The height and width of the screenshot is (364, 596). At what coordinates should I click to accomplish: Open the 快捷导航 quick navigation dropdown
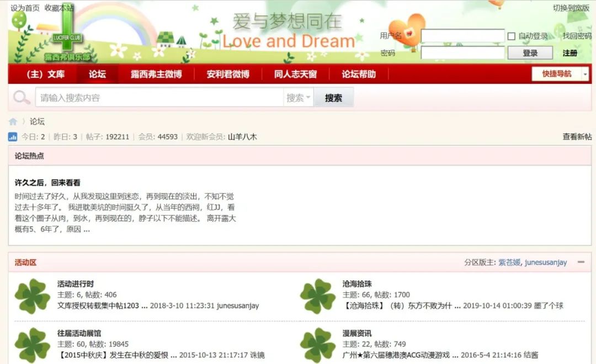pyautogui.click(x=558, y=74)
